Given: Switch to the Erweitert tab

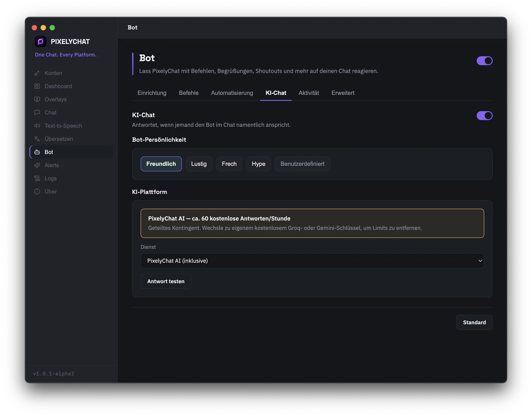Looking at the screenshot, I should tap(343, 93).
